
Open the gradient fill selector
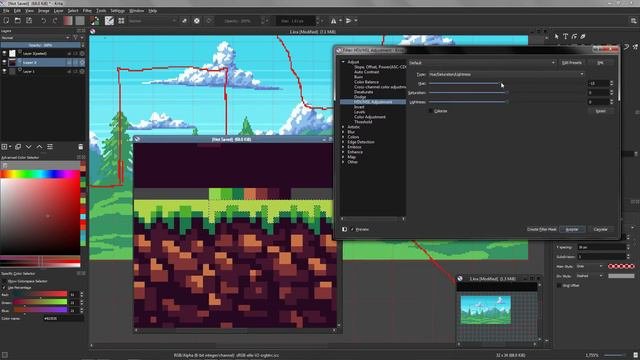pyautogui.click(x=68, y=20)
